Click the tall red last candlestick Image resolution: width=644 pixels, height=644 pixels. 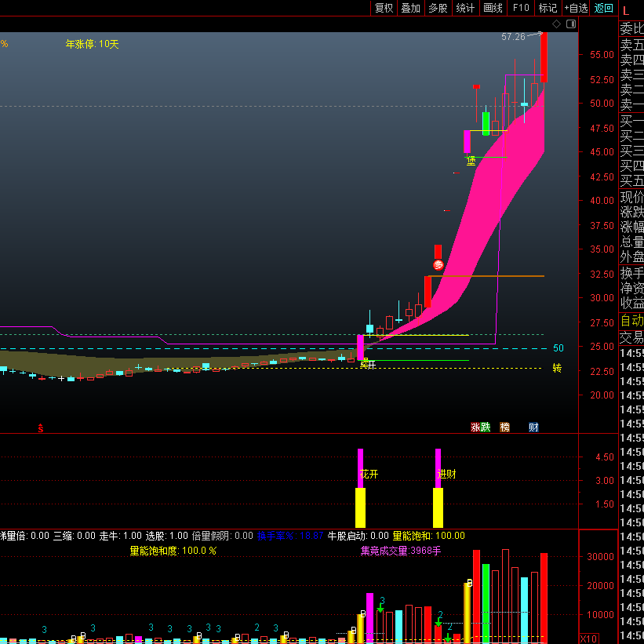coord(544,57)
